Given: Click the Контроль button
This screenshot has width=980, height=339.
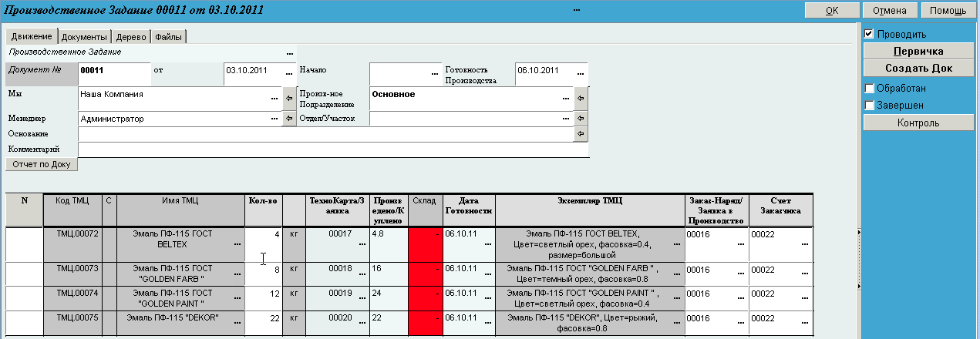Looking at the screenshot, I should click(x=918, y=123).
